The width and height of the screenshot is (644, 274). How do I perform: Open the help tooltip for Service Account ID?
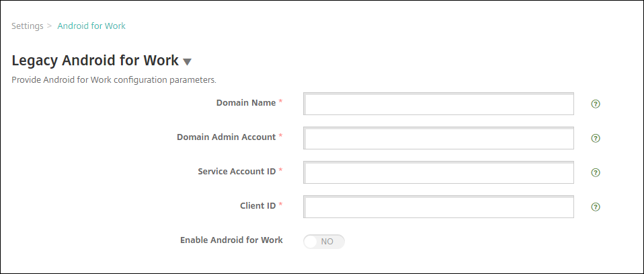[x=595, y=172]
